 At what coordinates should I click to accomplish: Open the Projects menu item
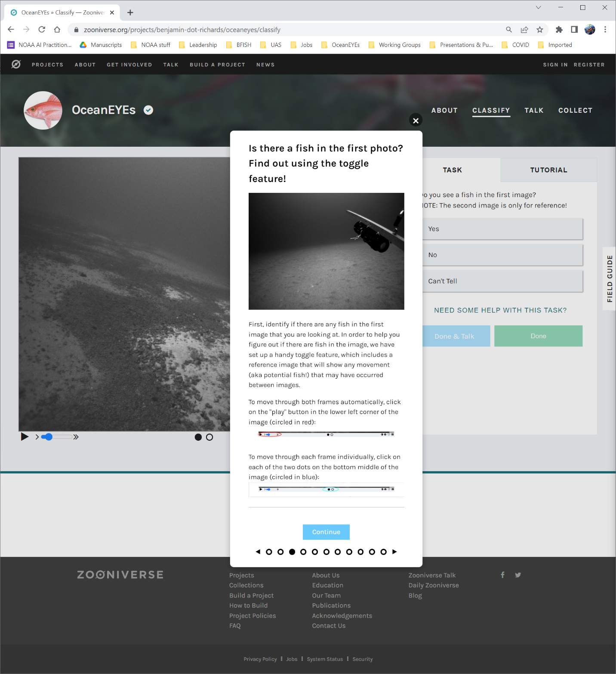point(47,65)
